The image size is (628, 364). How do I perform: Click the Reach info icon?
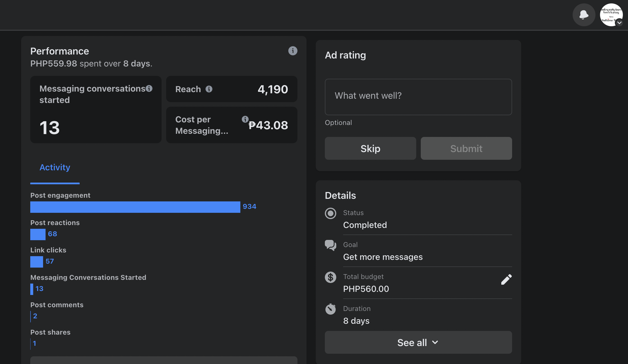pyautogui.click(x=209, y=89)
